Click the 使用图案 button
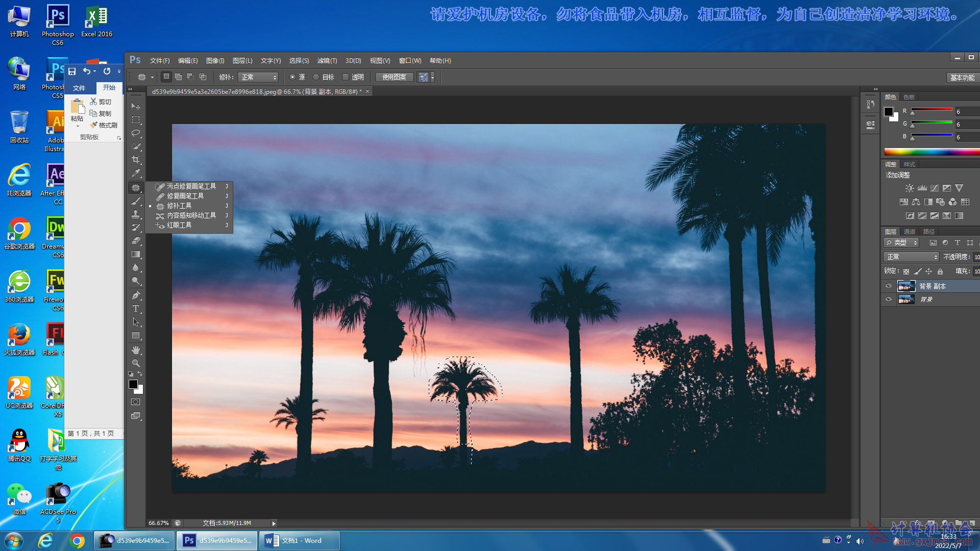This screenshot has width=980, height=551. 394,77
